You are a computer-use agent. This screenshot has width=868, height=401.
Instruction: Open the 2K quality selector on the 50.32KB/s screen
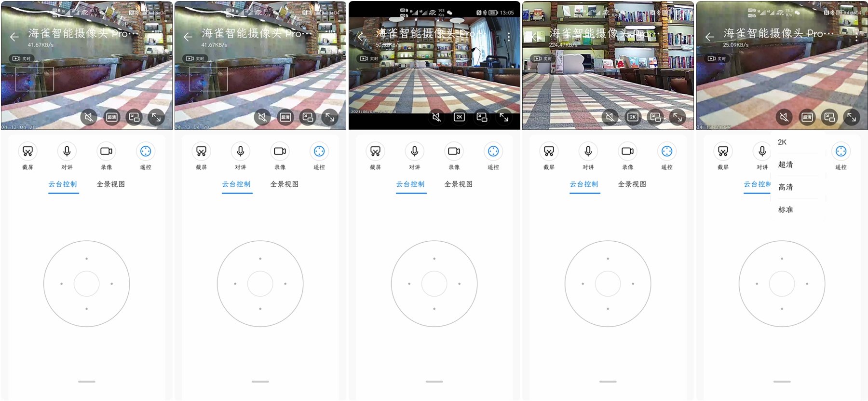click(459, 117)
